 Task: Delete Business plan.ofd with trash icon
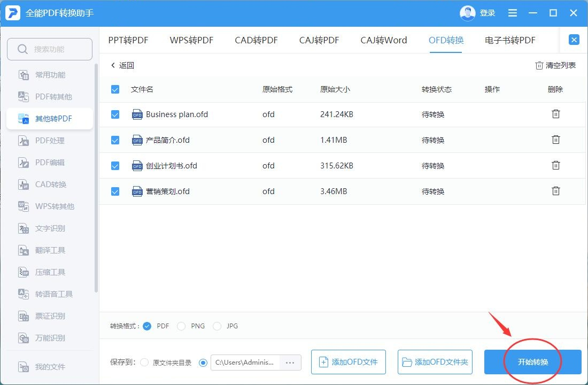tap(556, 114)
